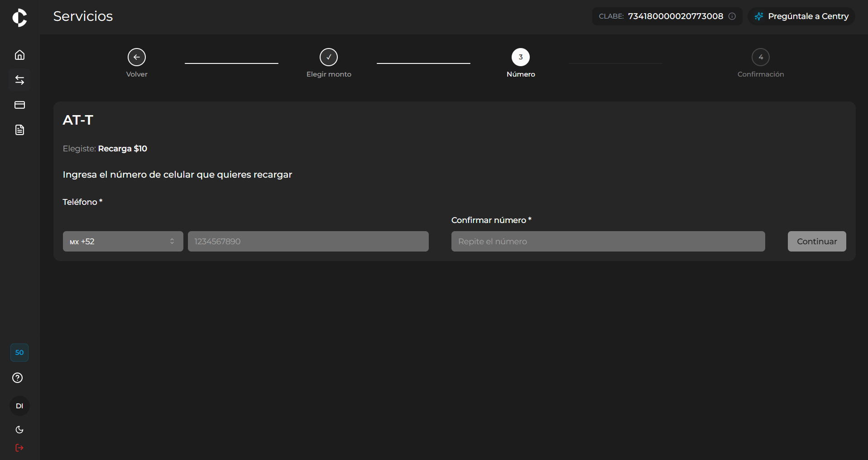Image resolution: width=868 pixels, height=460 pixels.
Task: Click the 50 badge in sidebar
Action: click(19, 353)
